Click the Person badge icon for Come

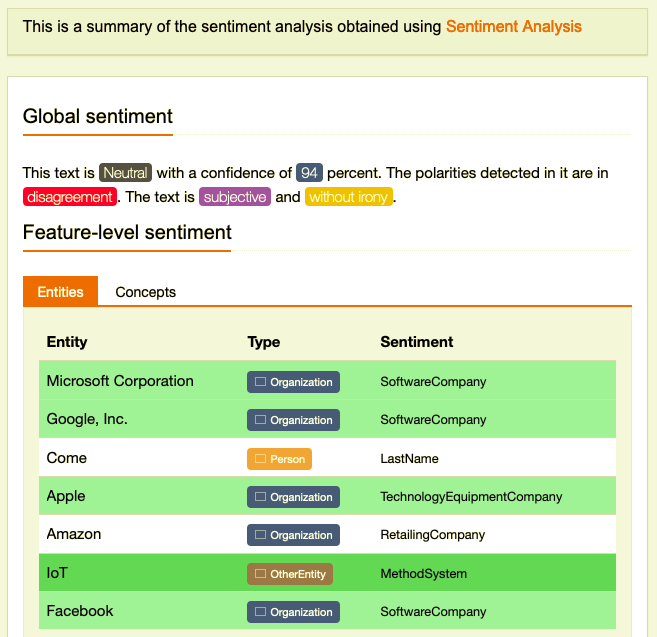[260, 459]
